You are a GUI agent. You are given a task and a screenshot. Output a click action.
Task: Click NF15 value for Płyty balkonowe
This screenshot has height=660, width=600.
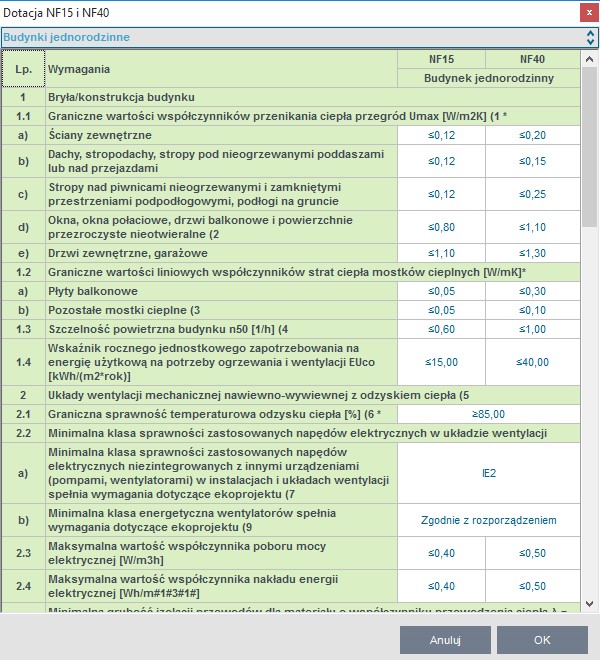(x=441, y=291)
